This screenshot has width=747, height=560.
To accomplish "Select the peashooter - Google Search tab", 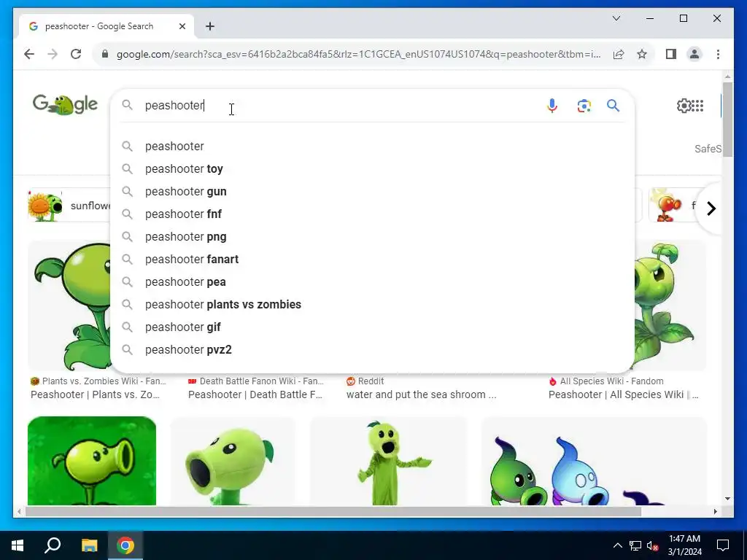I will click(x=106, y=26).
